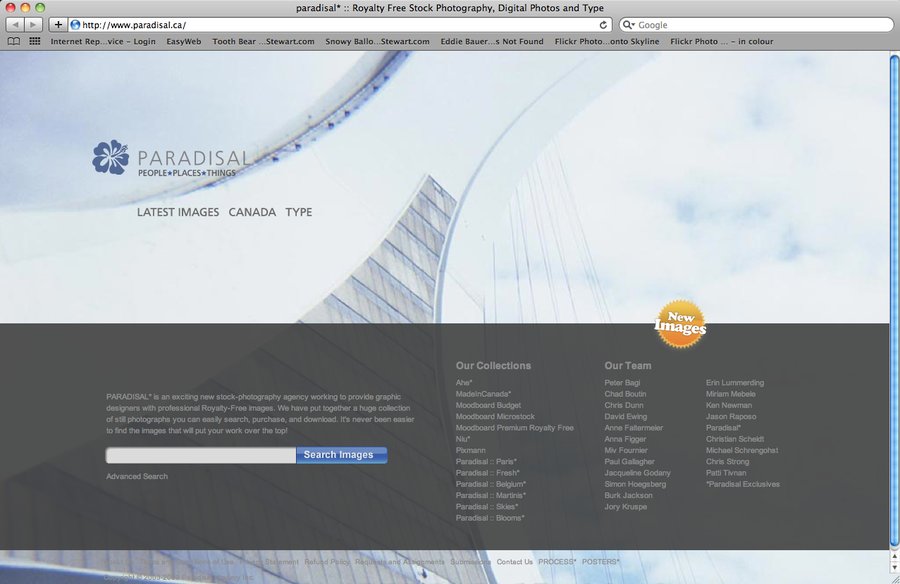The width and height of the screenshot is (900, 584).
Task: Open team member Chris Strong
Action: click(727, 462)
